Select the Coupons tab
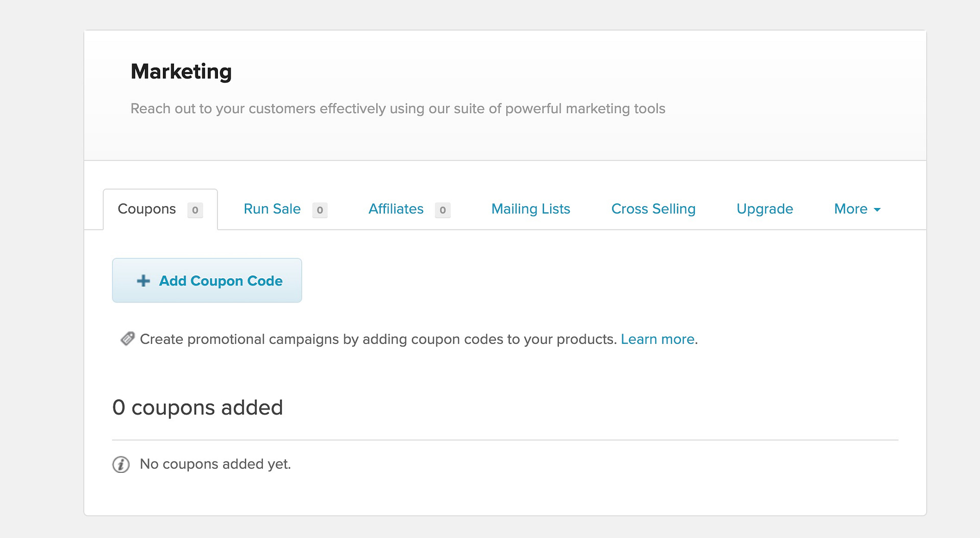 click(147, 209)
